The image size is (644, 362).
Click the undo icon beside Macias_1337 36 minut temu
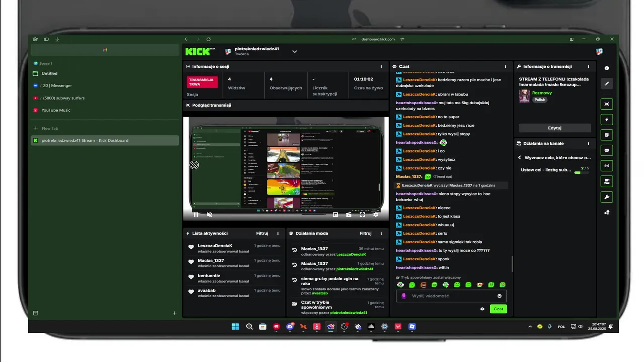294,250
